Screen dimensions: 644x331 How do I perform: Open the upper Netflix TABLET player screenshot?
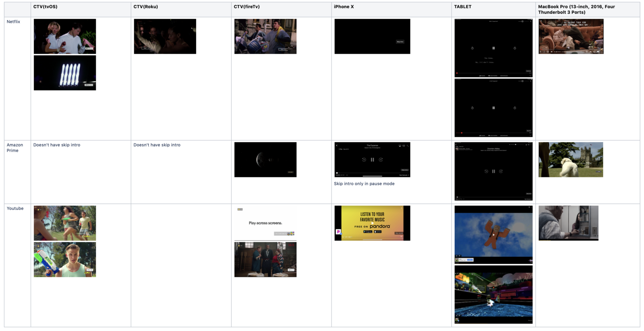coord(493,48)
